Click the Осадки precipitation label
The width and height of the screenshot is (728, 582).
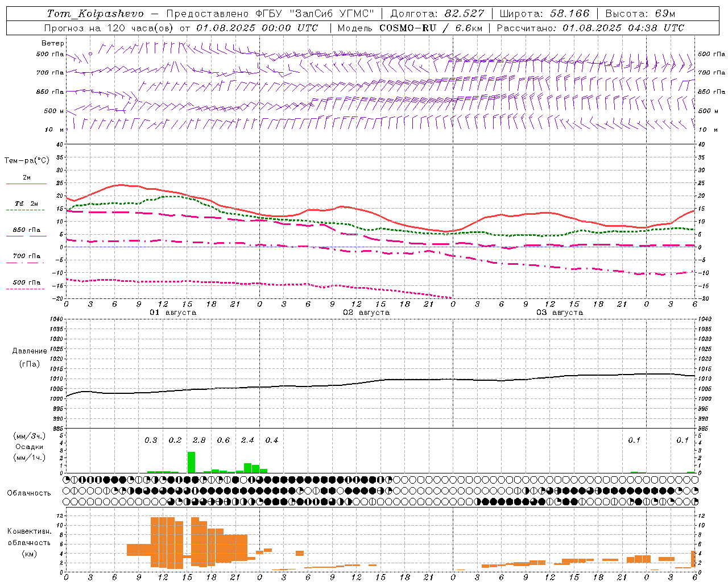point(29,447)
